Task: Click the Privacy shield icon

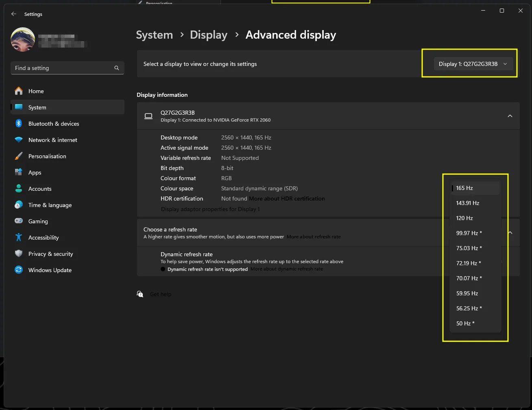Action: pyautogui.click(x=19, y=254)
